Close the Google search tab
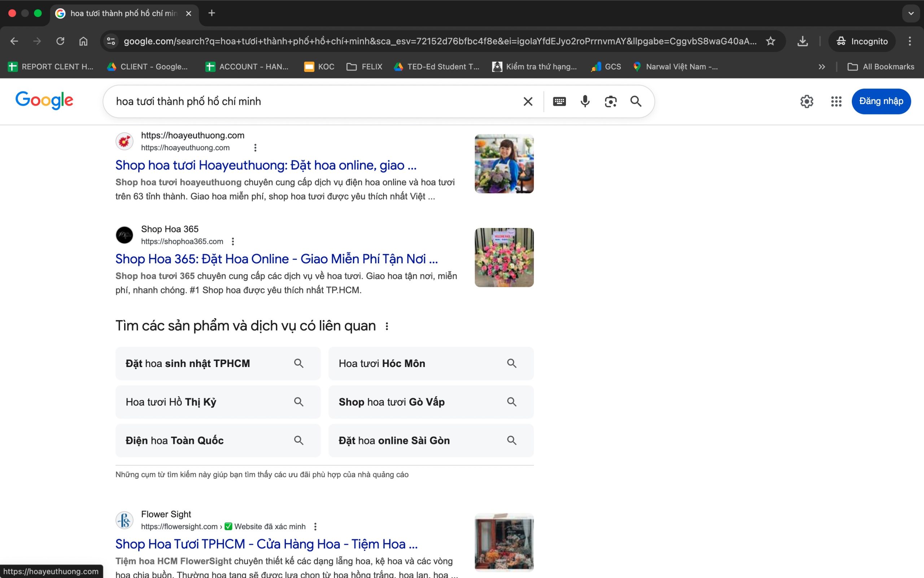Image resolution: width=924 pixels, height=578 pixels. point(189,13)
